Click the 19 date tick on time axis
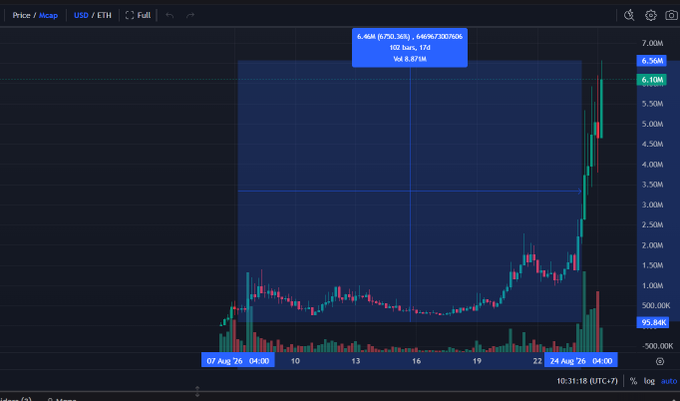Screen dimensions: 680x401 477,361
